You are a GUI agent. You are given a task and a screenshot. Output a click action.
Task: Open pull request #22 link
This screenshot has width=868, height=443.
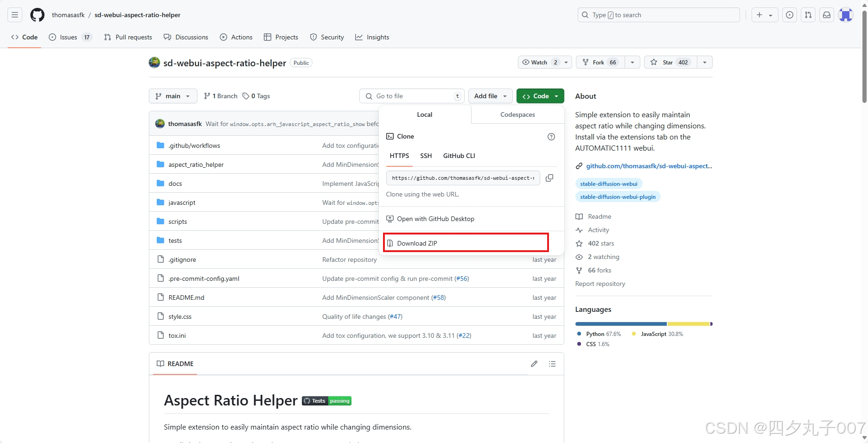click(464, 335)
